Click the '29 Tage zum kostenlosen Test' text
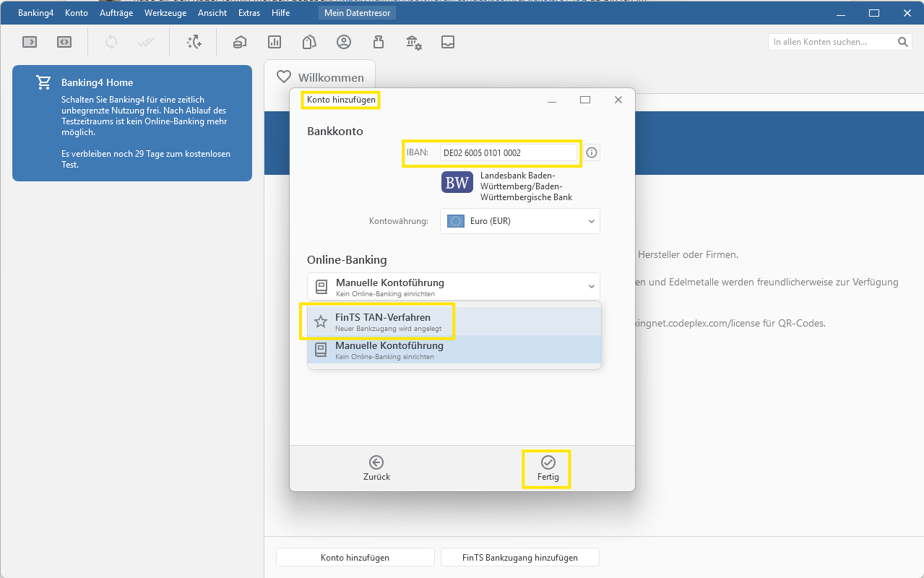 144,159
